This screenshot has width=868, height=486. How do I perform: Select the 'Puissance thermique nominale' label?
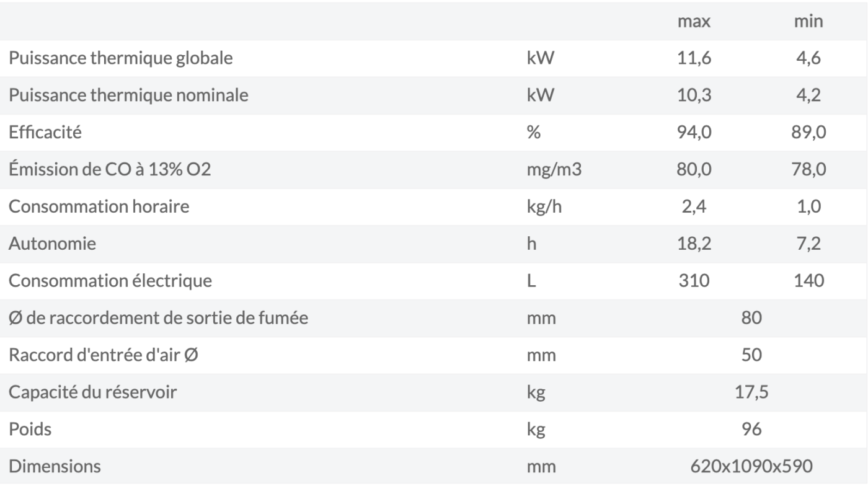(128, 95)
